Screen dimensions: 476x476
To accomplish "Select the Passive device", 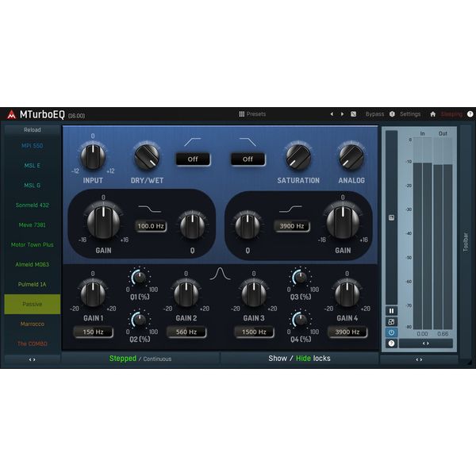I will click(33, 304).
